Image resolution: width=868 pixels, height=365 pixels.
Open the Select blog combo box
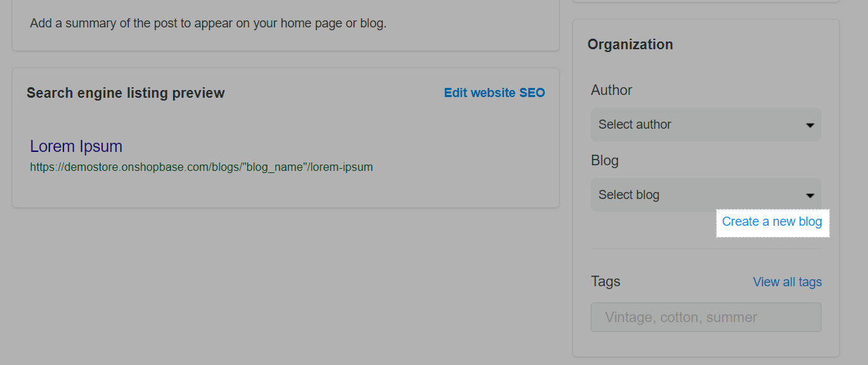(x=706, y=195)
